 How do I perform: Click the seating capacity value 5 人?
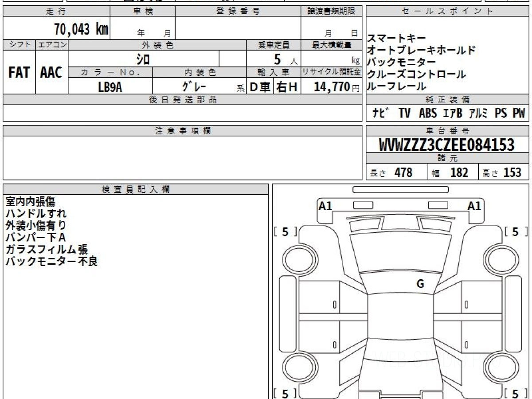[286, 59]
